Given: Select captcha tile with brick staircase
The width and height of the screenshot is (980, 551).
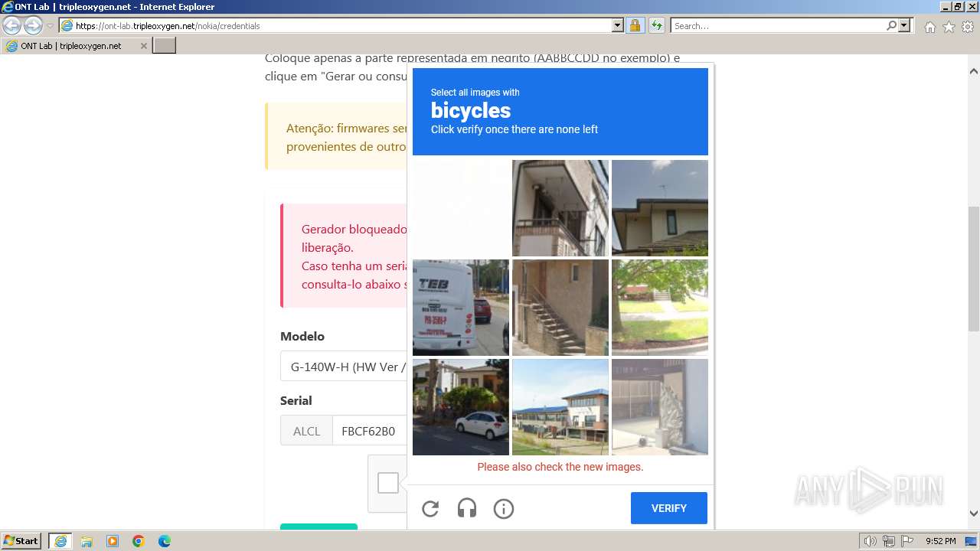Looking at the screenshot, I should coord(560,308).
